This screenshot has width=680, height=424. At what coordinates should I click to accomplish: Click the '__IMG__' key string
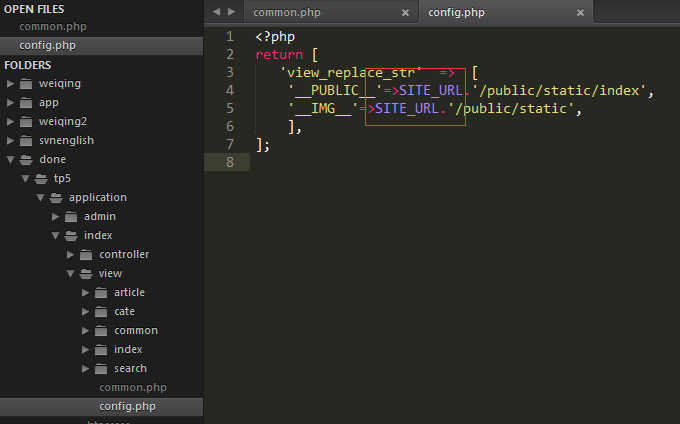pyautogui.click(x=323, y=108)
